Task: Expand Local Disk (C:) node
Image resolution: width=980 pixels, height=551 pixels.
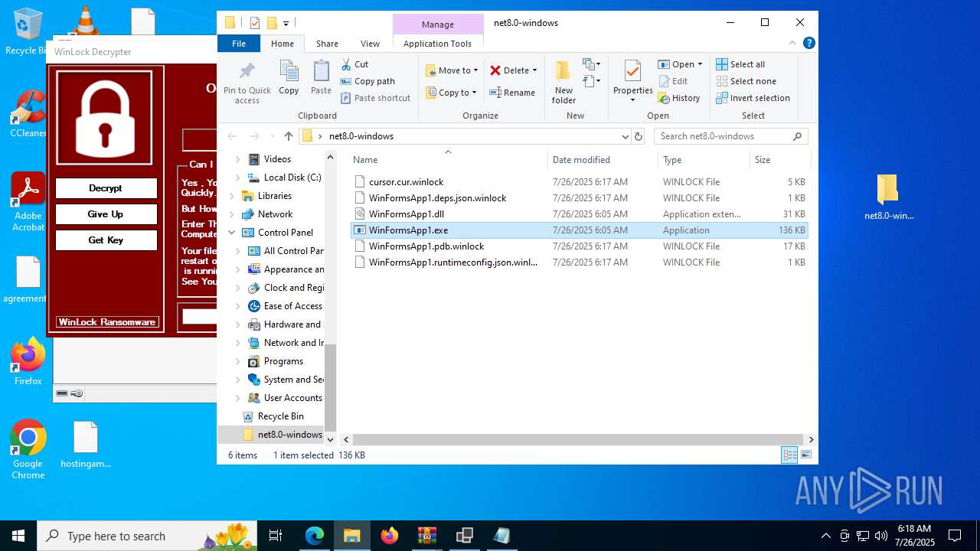Action: [237, 178]
